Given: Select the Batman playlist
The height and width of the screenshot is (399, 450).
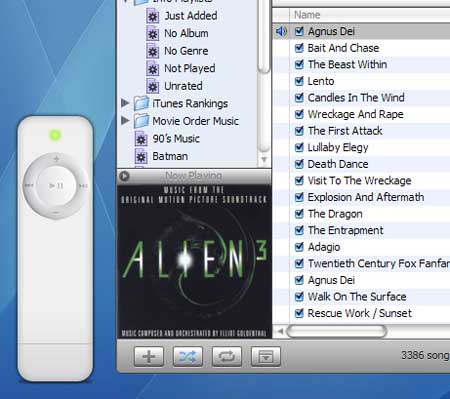Looking at the screenshot, I should pos(170,157).
